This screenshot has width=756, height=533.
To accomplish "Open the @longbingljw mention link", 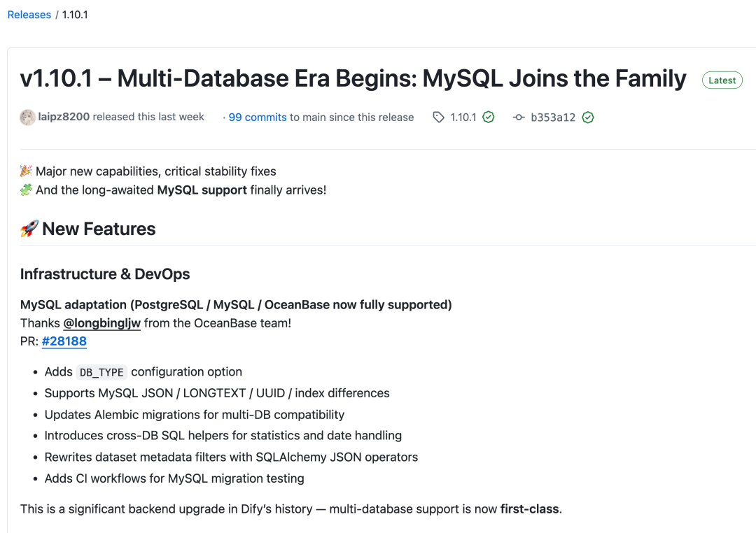I will (x=102, y=323).
